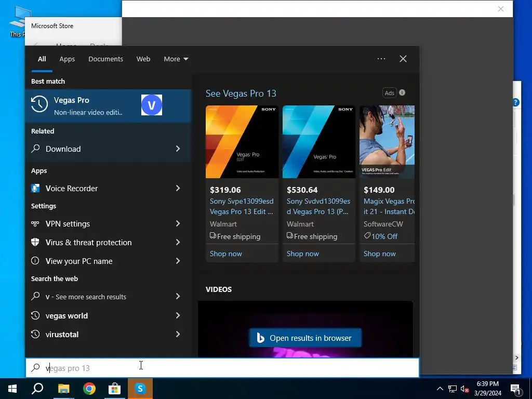532x399 pixels.
Task: Expand the Voice Recorder result arrow
Action: 178,188
